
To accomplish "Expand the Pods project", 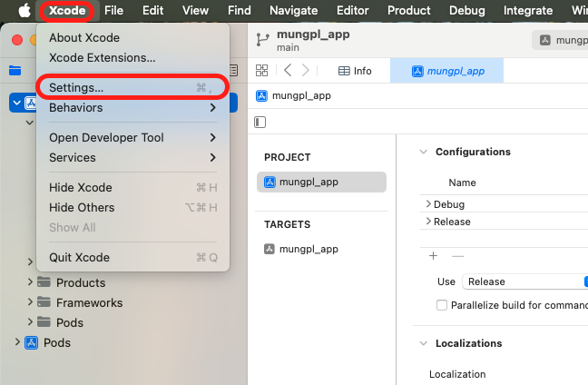I will [17, 341].
